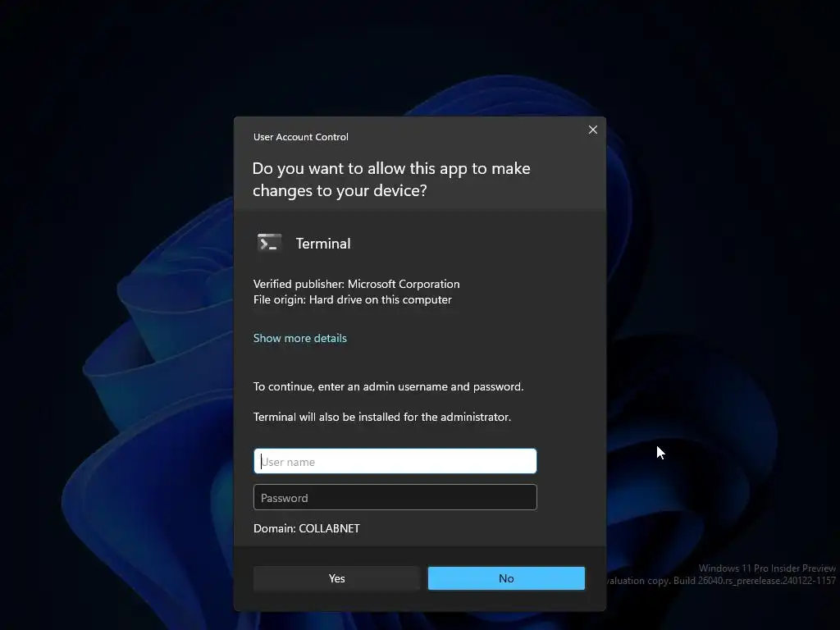This screenshot has width=840, height=630.
Task: Click the Terminal app icon
Action: point(269,243)
